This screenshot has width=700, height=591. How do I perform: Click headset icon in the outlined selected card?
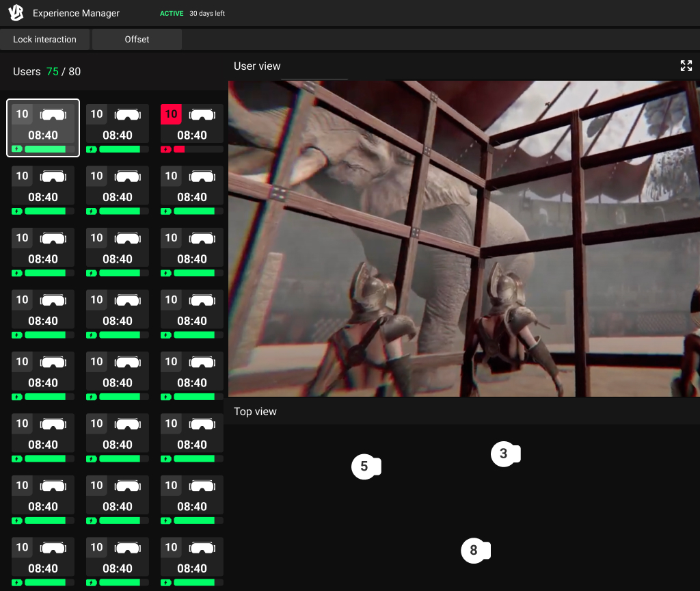(x=53, y=115)
